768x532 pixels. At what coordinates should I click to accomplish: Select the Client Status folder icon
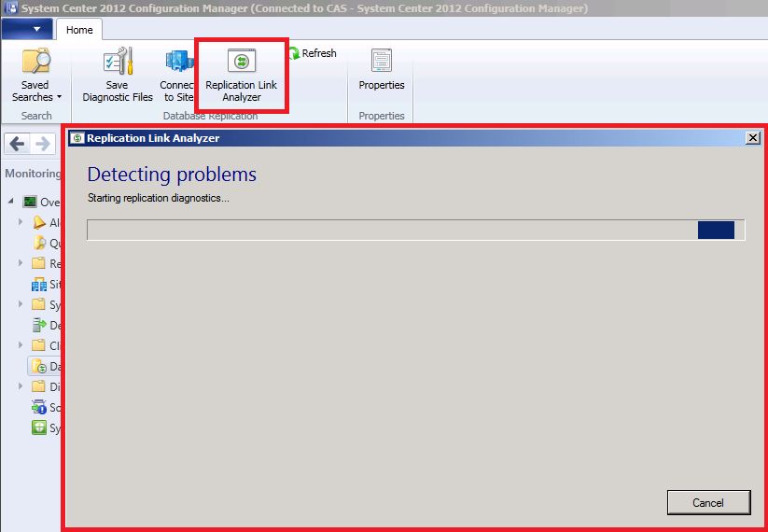coord(38,346)
